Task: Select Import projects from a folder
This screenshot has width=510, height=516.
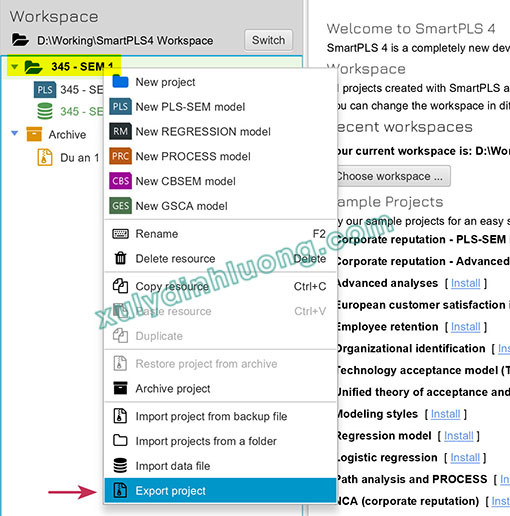Action: pos(220,441)
